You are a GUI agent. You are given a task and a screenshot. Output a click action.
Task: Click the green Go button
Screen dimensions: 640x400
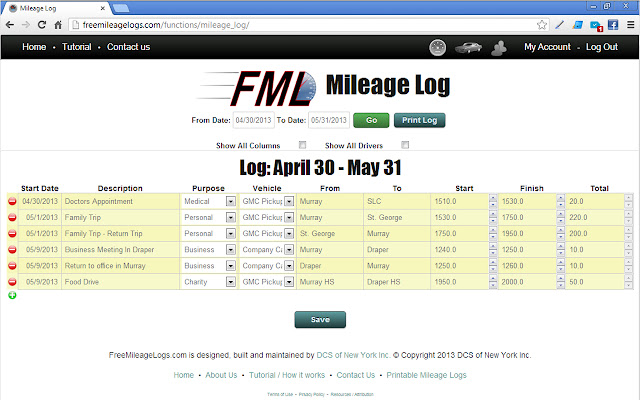[371, 120]
